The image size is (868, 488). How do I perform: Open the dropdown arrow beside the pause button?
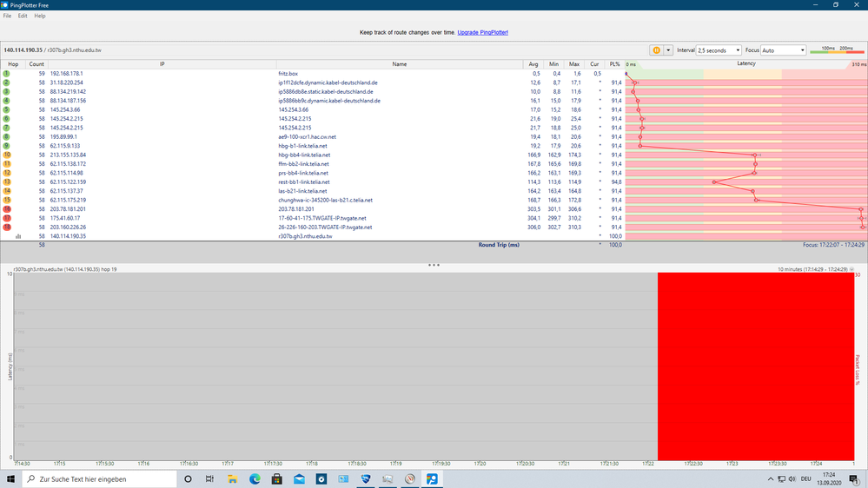click(668, 50)
